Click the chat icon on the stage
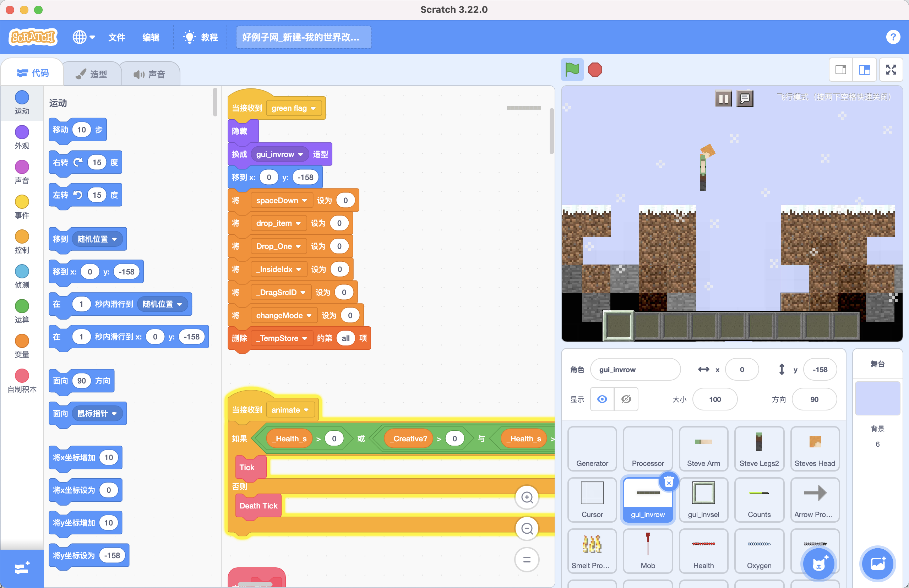The height and width of the screenshot is (588, 909). (x=745, y=99)
